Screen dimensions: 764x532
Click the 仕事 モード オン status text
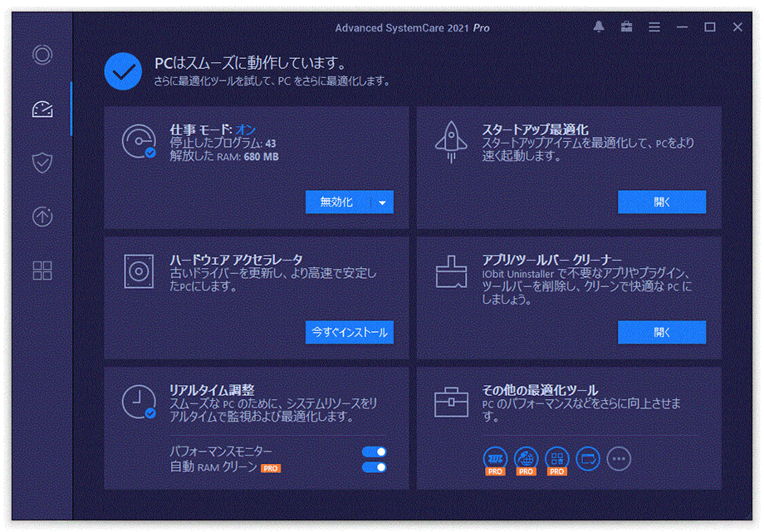click(x=213, y=129)
